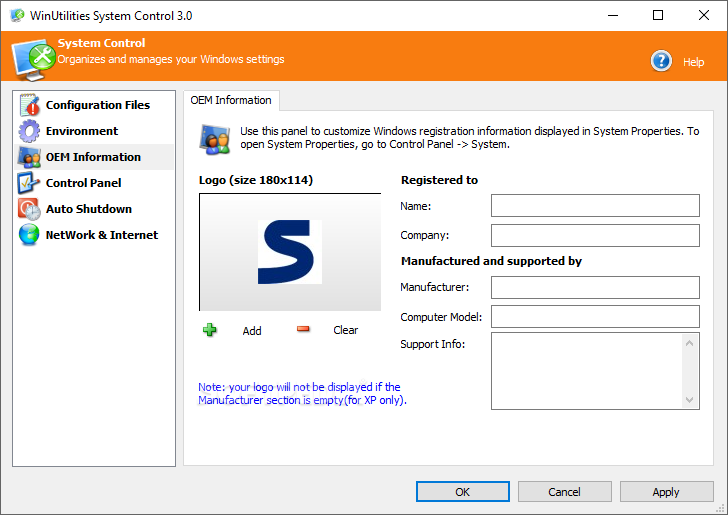Click the Configuration Files notepad icon
The width and height of the screenshot is (728, 515).
pyautogui.click(x=29, y=105)
